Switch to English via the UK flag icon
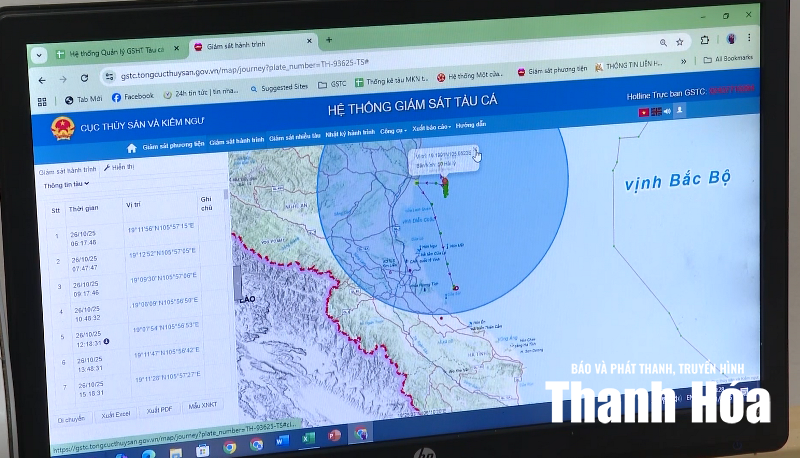The width and height of the screenshot is (800, 458). pos(656,112)
